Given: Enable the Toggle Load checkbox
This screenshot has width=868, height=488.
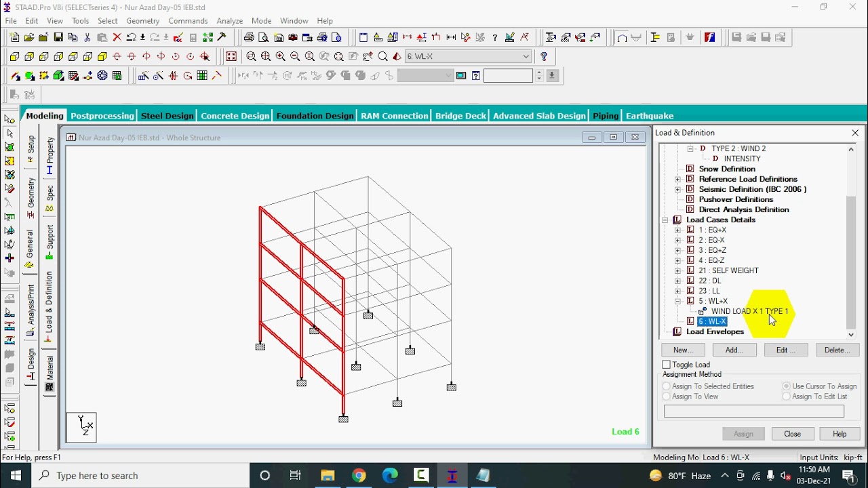Looking at the screenshot, I should [x=667, y=365].
